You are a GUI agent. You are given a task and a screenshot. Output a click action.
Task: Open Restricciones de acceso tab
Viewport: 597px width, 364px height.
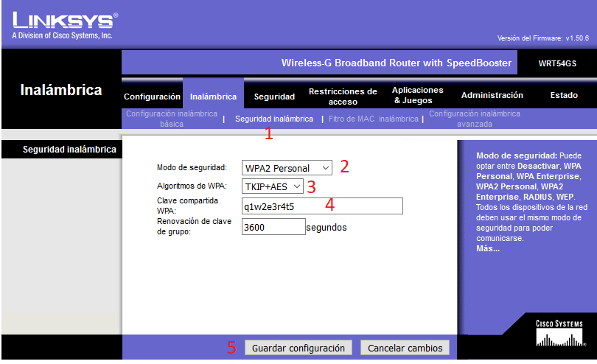tap(343, 97)
